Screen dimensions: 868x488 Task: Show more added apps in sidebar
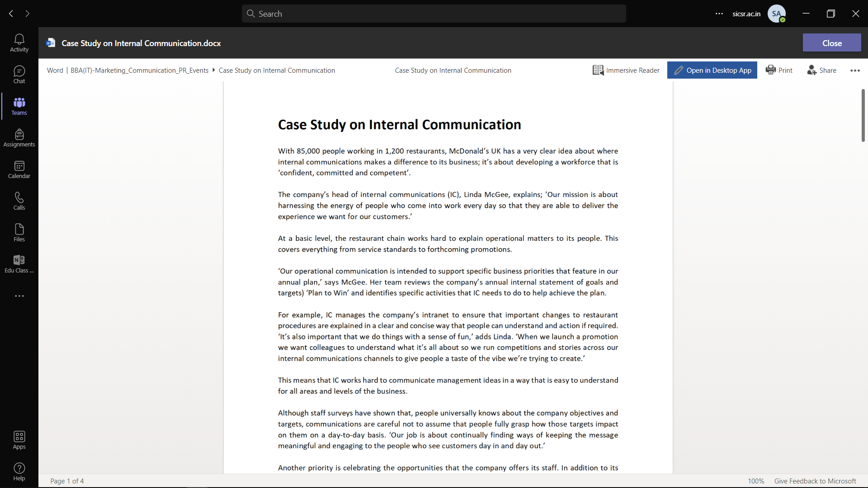(19, 296)
